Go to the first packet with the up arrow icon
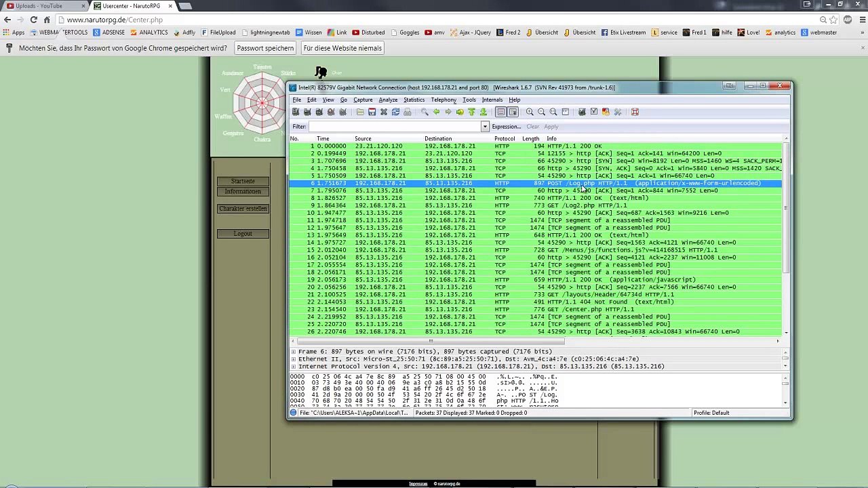Viewport: 868px width, 488px height. coord(471,112)
